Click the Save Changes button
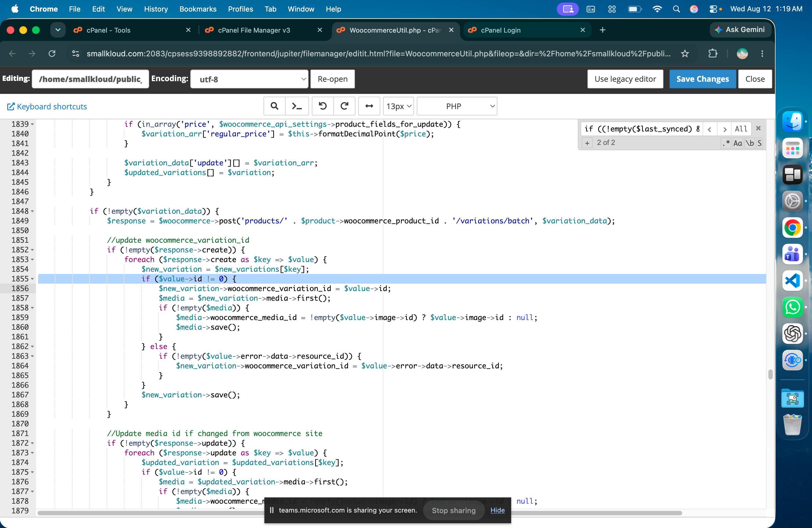This screenshot has height=528, width=812. click(x=702, y=79)
